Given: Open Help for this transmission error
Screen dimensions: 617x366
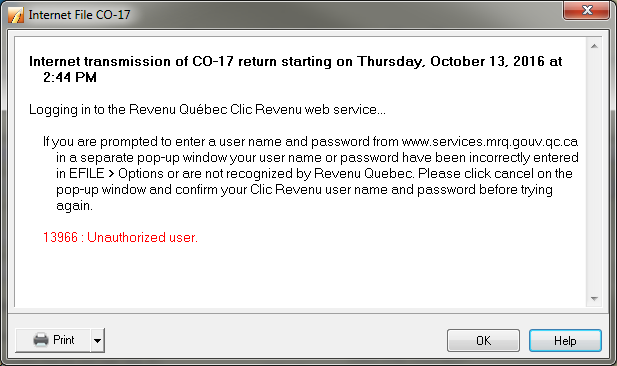Looking at the screenshot, I should pos(565,340).
